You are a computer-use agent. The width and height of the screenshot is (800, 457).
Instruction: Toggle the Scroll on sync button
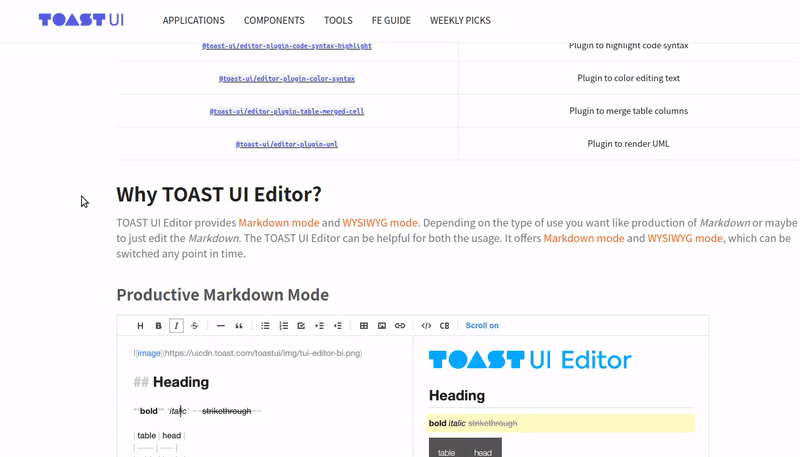[x=482, y=325]
